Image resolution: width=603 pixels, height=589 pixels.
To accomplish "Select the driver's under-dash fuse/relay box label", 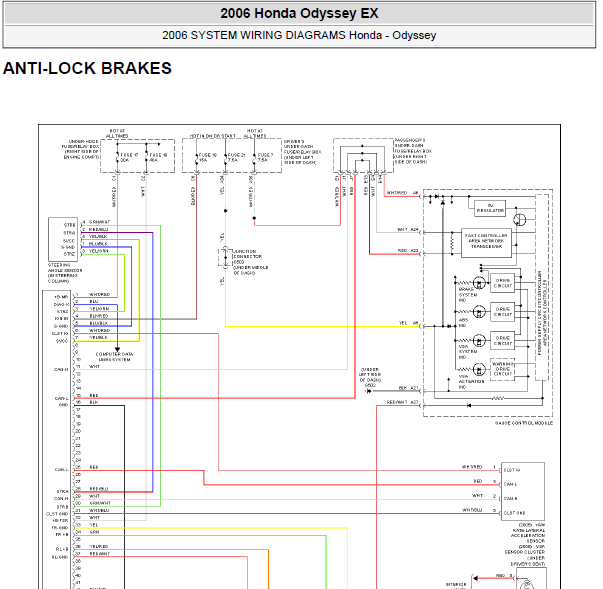I will coord(303,152).
